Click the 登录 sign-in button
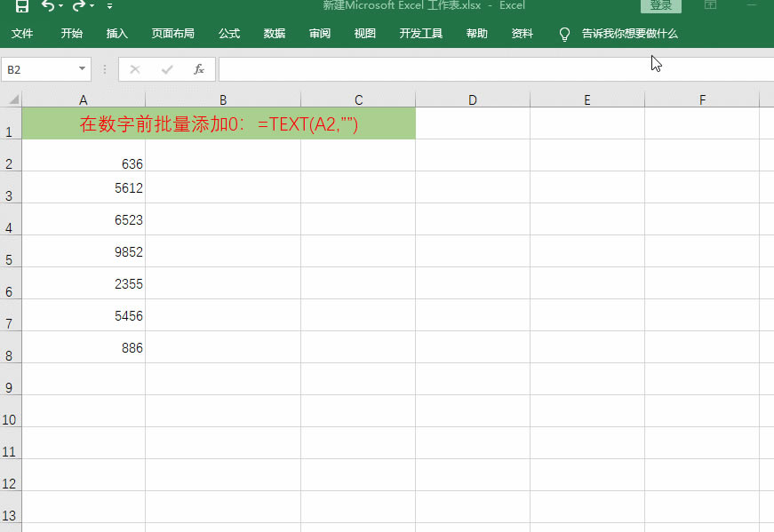Image resolution: width=774 pixels, height=532 pixels. [x=660, y=5]
